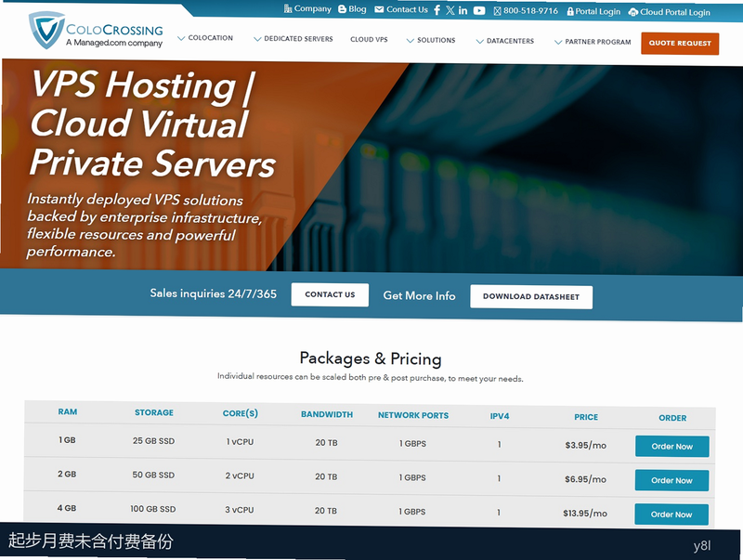
Task: Expand the Partner Program menu chevron
Action: tap(558, 42)
